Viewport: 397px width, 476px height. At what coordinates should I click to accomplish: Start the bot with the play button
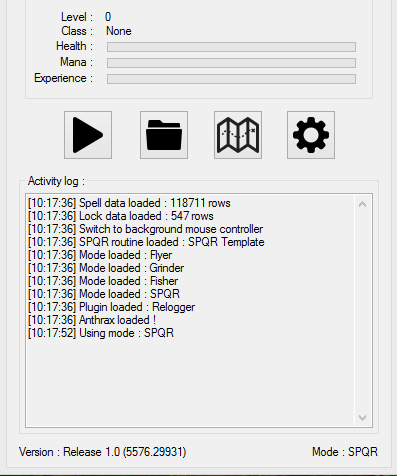[88, 135]
